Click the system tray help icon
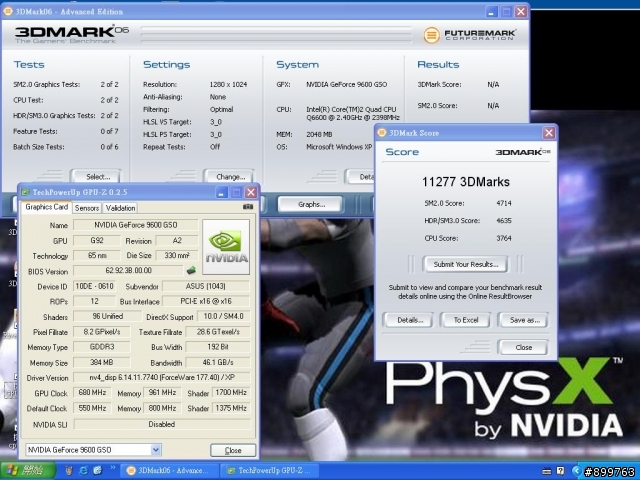 (x=561, y=471)
